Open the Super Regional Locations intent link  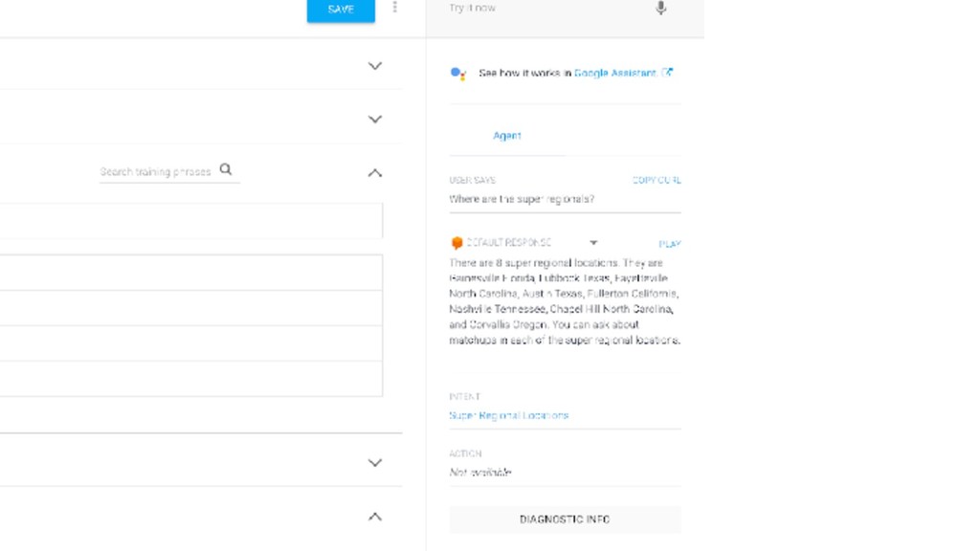(x=509, y=415)
